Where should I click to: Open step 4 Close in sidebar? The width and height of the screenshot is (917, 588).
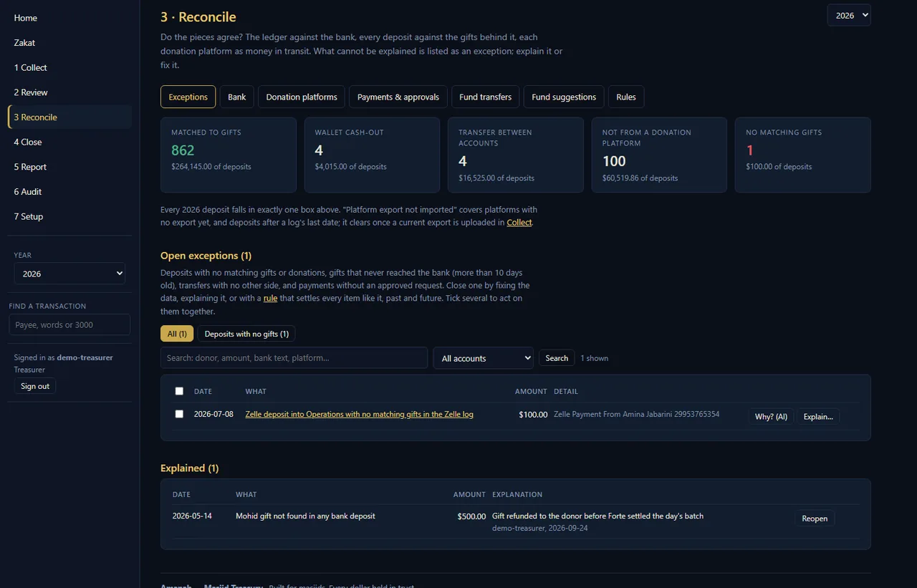point(69,142)
